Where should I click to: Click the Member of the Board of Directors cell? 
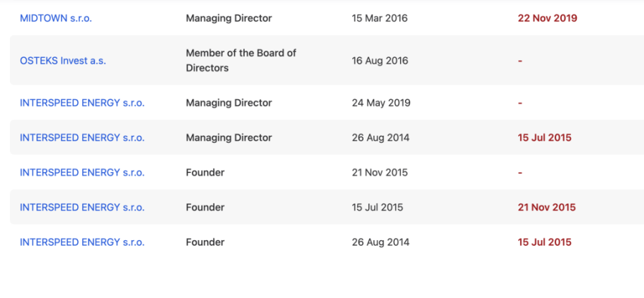[x=240, y=61]
